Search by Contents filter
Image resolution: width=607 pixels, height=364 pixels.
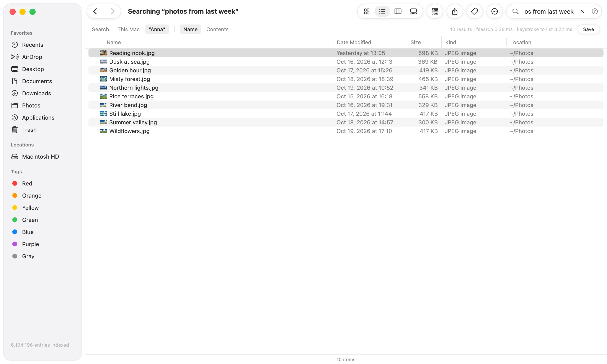pos(217,29)
